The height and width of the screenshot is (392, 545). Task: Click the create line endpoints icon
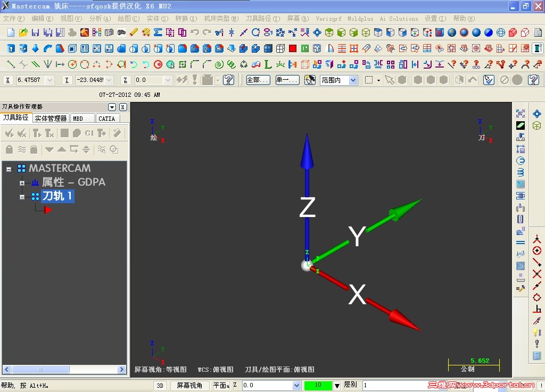coord(11,64)
